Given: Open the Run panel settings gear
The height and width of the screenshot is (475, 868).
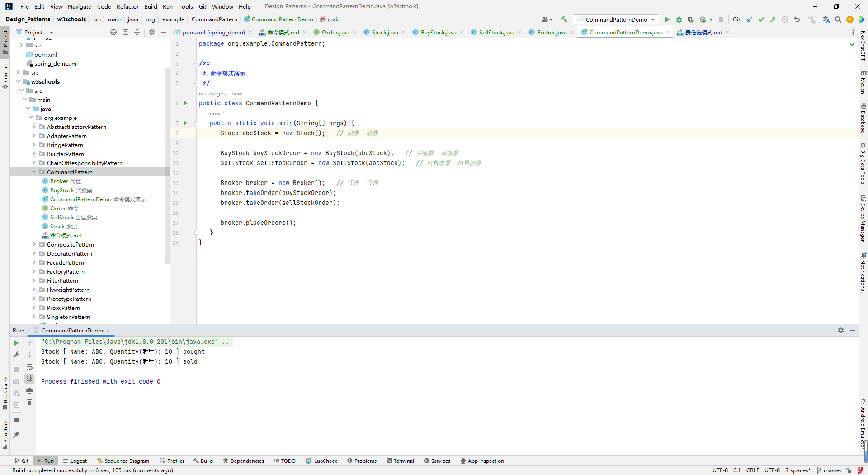Looking at the screenshot, I should point(840,330).
